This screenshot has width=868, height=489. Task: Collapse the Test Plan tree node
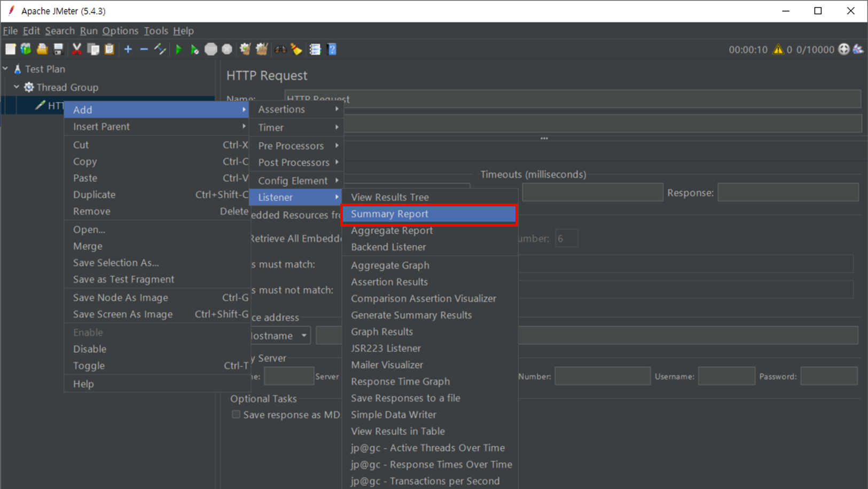click(x=5, y=69)
